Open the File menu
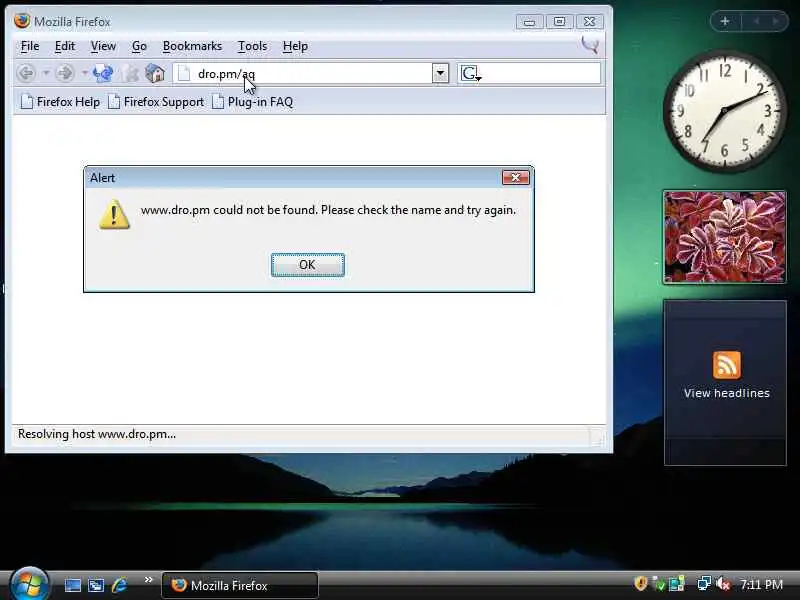 tap(30, 46)
